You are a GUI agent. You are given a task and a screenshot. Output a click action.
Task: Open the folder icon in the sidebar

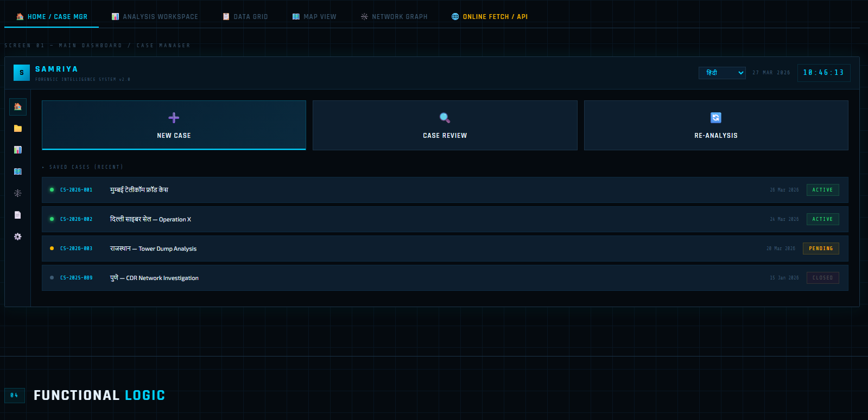tap(18, 129)
